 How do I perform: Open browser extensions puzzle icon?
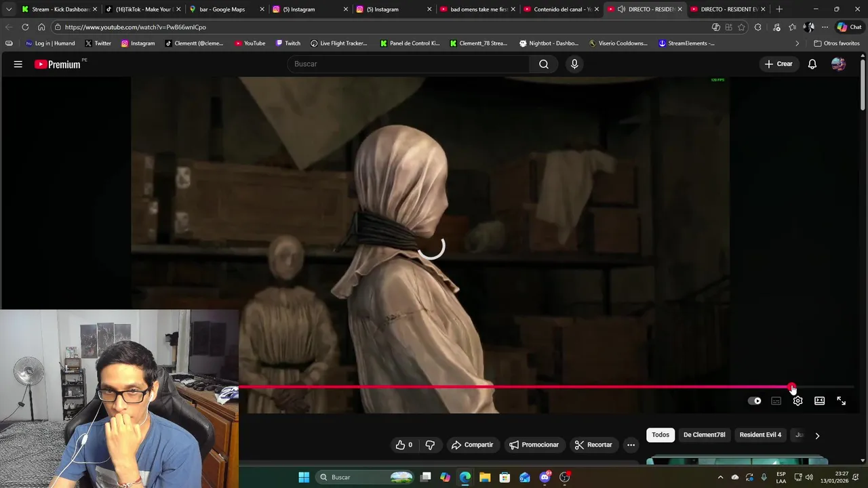click(758, 27)
